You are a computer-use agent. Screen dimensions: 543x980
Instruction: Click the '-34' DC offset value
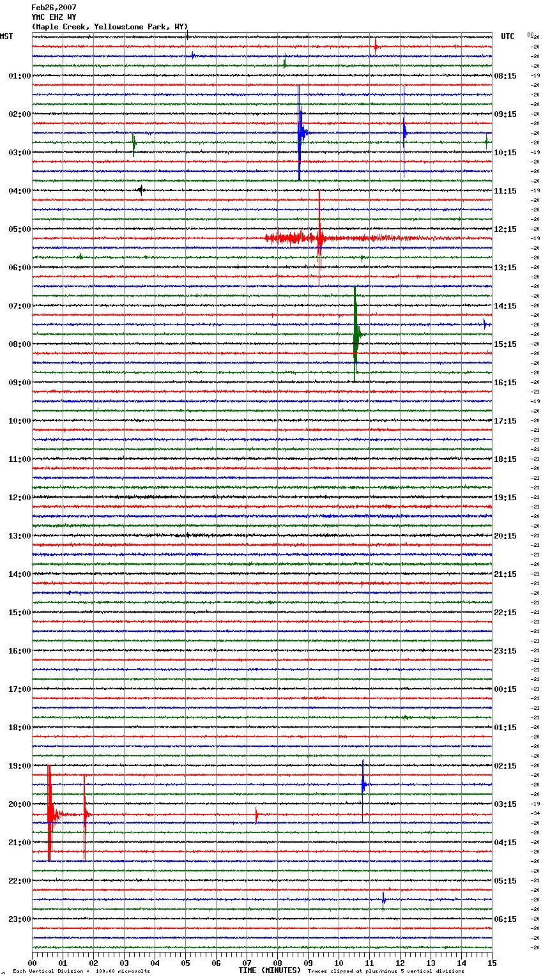[535, 813]
